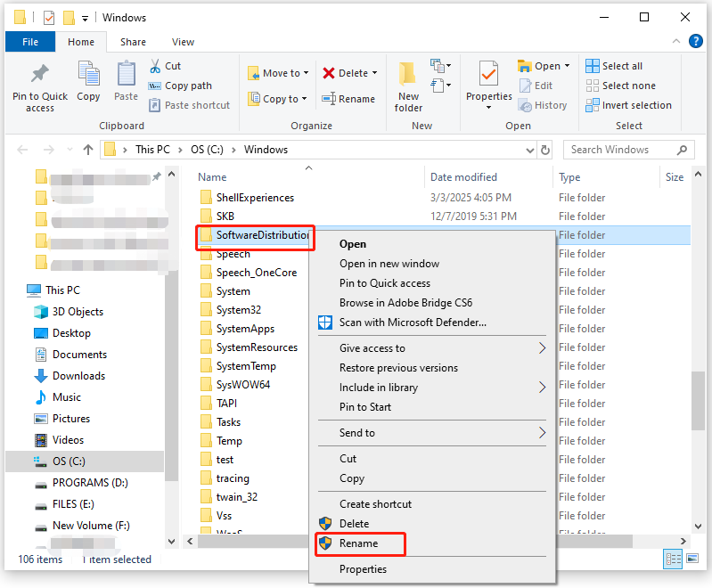The width and height of the screenshot is (712, 588).
Task: Open the File tab
Action: click(30, 42)
